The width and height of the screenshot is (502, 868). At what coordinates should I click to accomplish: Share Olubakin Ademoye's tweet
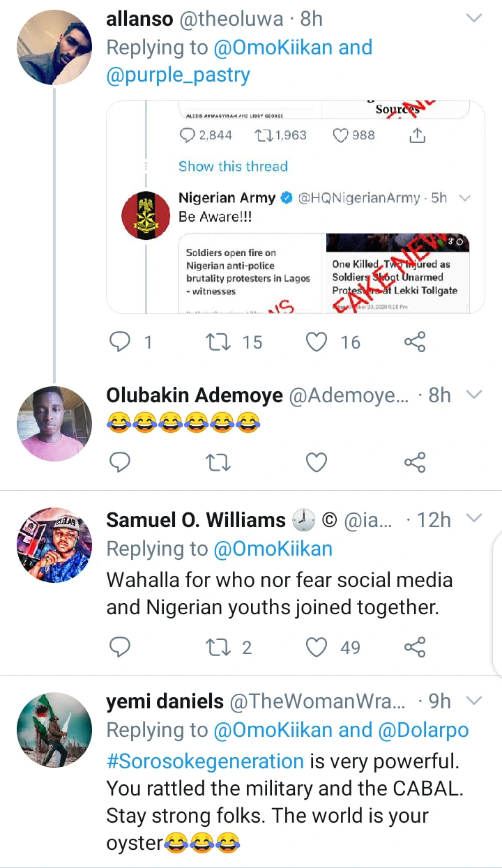415,462
